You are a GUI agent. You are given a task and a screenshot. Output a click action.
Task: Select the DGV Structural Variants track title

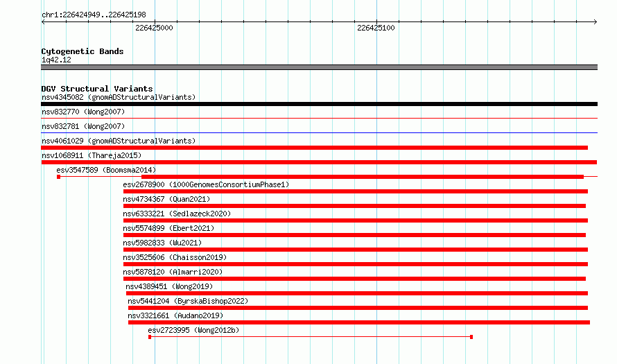[x=97, y=89]
